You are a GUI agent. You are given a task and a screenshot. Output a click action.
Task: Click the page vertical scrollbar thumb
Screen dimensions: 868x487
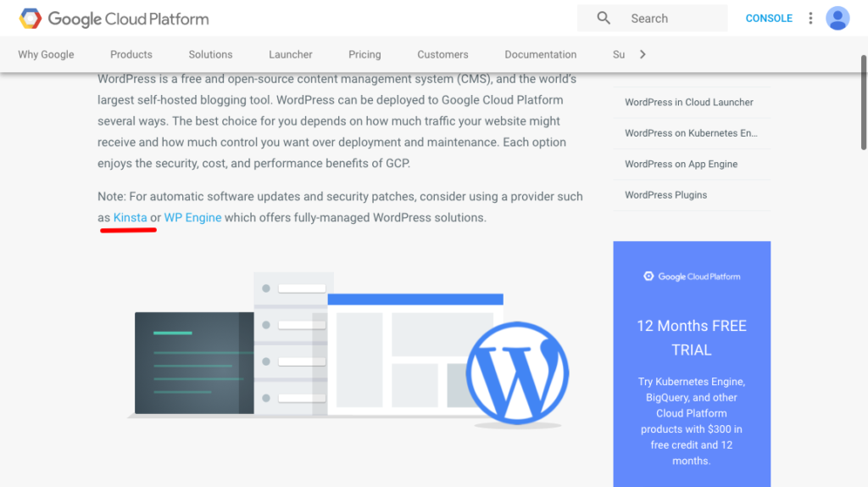[864, 103]
